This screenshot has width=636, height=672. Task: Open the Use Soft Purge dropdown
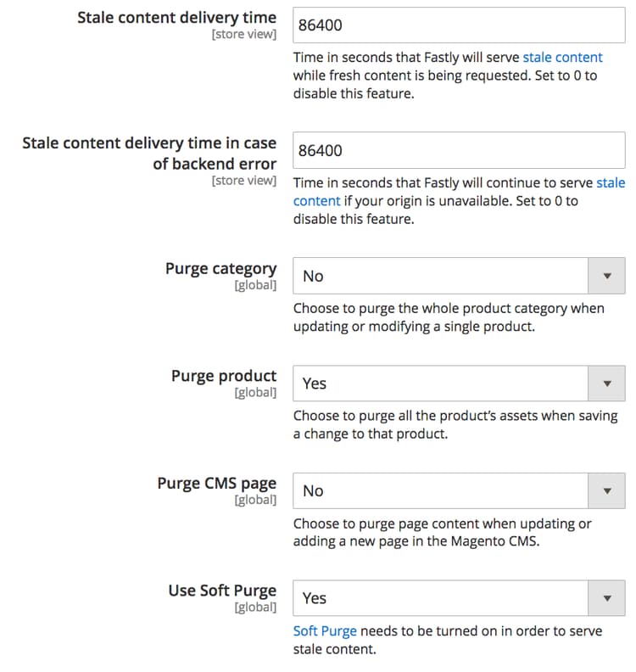(x=441, y=598)
